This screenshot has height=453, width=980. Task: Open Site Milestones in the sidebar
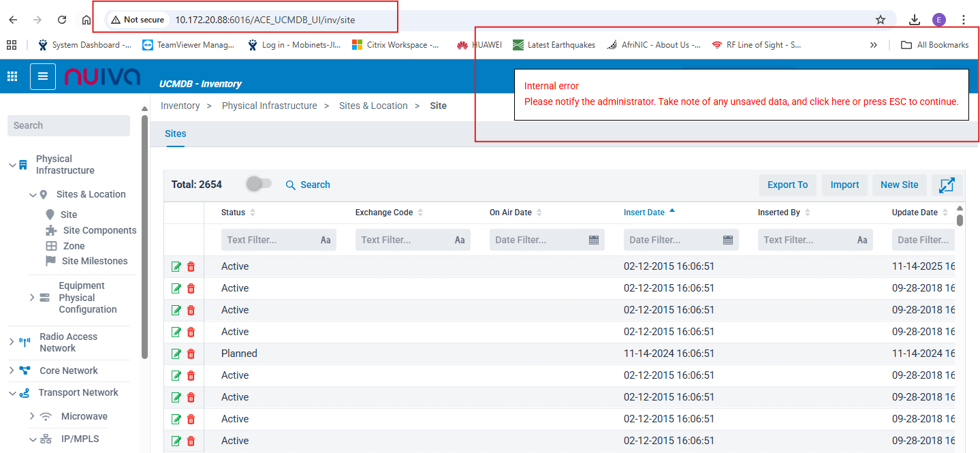(94, 261)
